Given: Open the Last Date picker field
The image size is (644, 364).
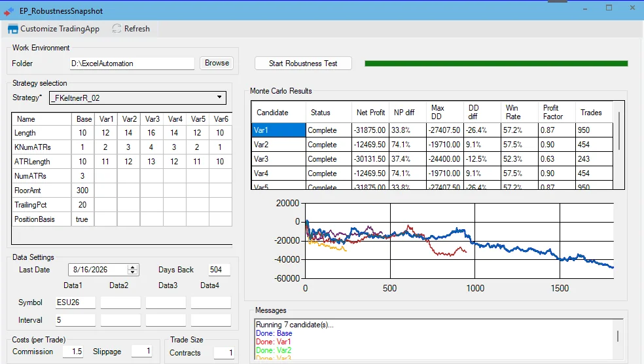Looking at the screenshot, I should [103, 270].
